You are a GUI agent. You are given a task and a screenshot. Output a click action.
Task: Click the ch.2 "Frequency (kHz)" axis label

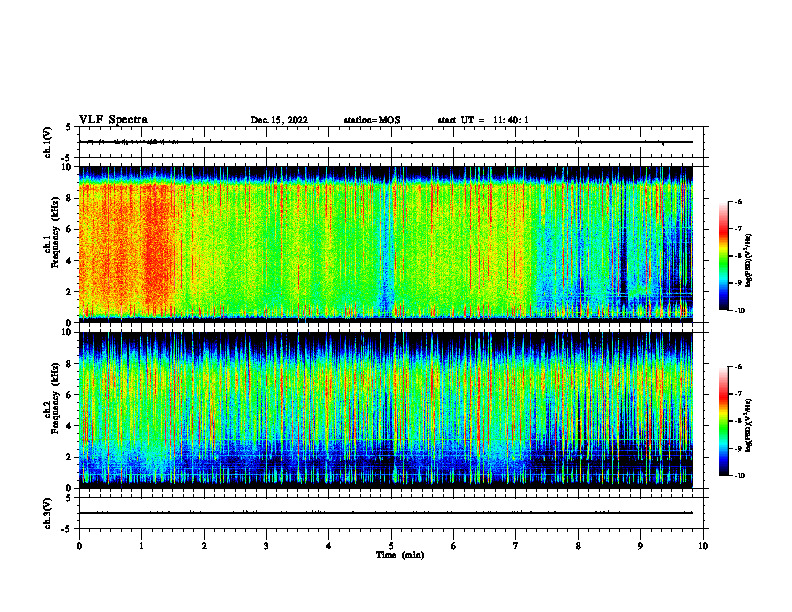click(x=55, y=398)
